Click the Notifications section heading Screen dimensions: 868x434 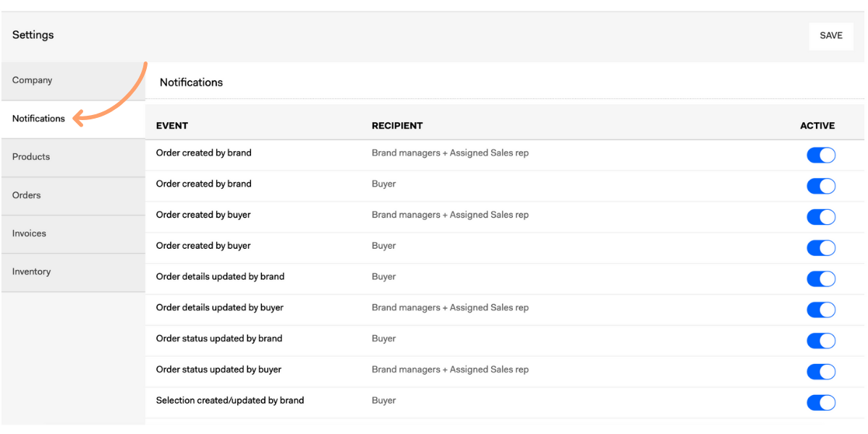(191, 82)
